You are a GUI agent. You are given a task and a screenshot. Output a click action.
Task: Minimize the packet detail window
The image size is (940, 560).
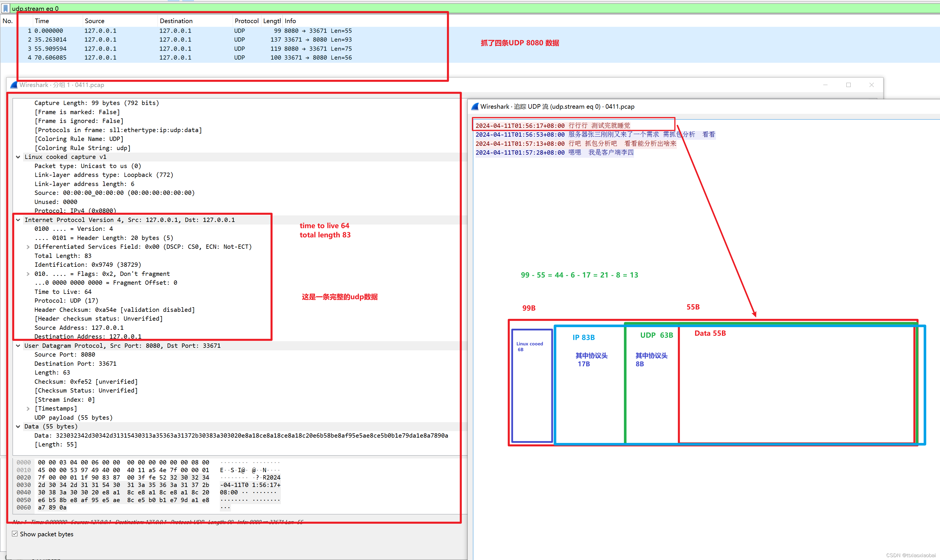tap(825, 85)
